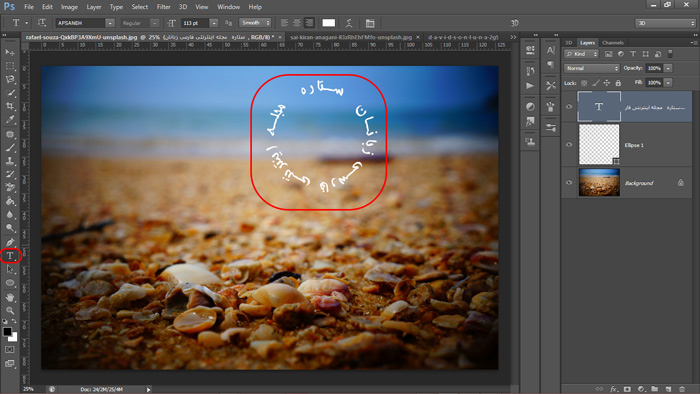Click the foreground color swatch
The width and height of the screenshot is (700, 394).
coord(7,332)
